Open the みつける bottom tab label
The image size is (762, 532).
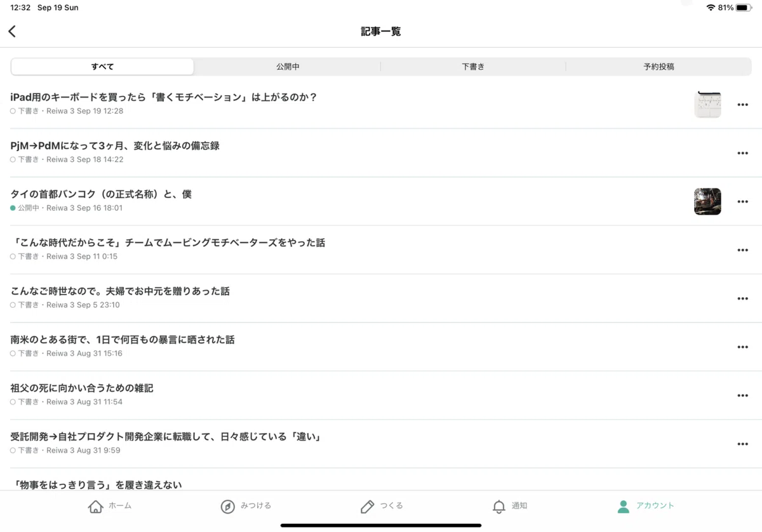click(x=256, y=506)
